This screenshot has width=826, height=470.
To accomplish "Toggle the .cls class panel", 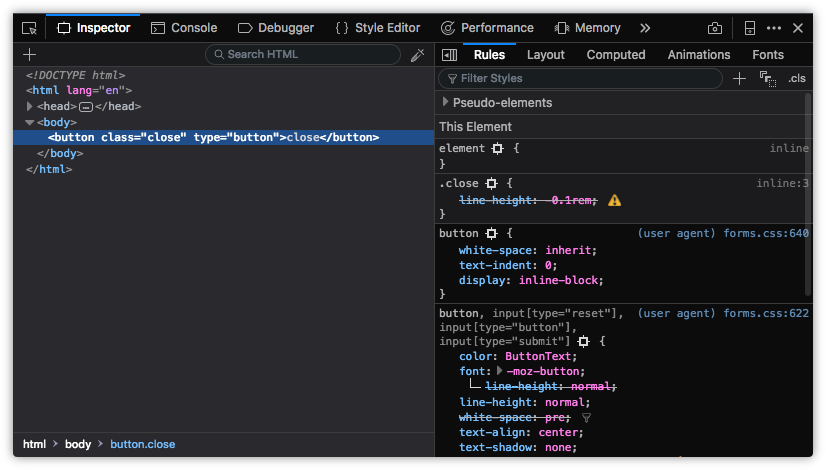I will (796, 78).
